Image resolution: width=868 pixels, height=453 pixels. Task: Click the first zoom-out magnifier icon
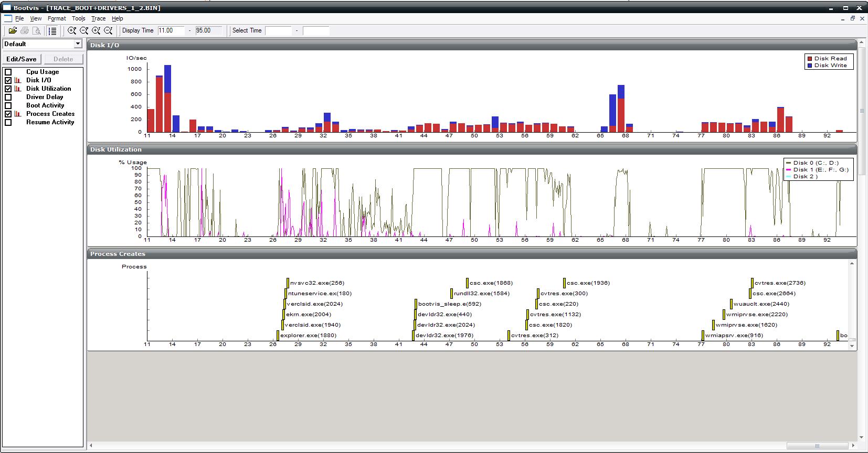84,31
